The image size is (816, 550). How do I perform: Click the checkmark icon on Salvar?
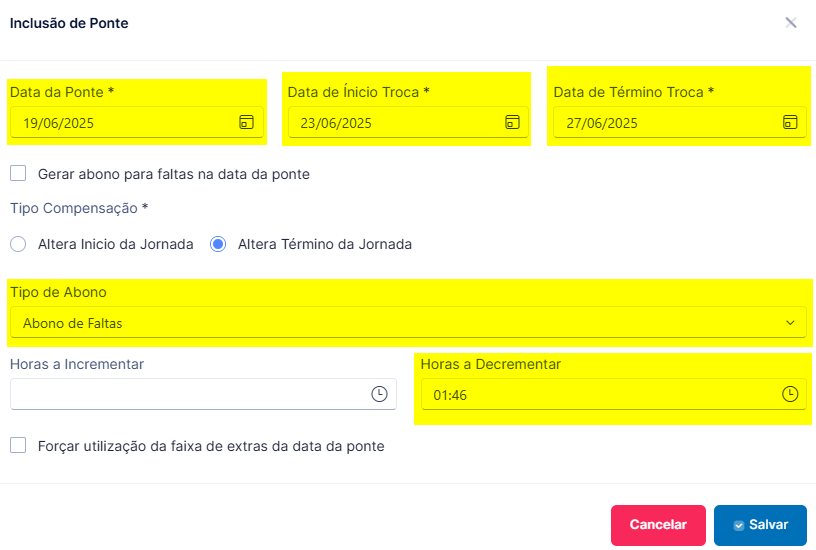738,526
